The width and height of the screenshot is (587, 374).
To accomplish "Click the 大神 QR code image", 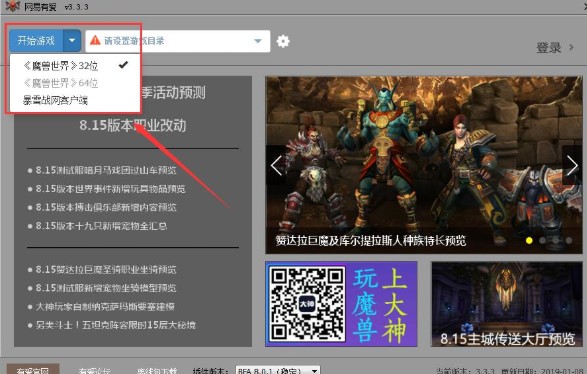I will click(307, 304).
